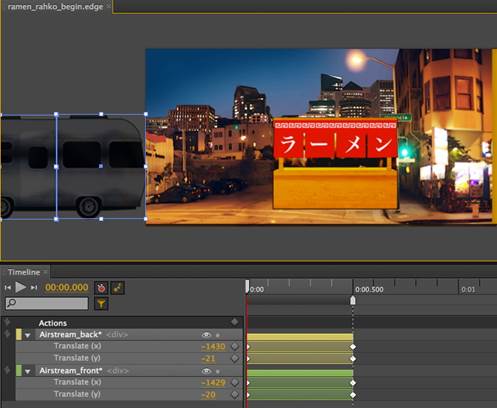Add keyframe diamond for Airstream_back Translate (x)
This screenshot has height=408, width=497.
pyautogui.click(x=235, y=346)
